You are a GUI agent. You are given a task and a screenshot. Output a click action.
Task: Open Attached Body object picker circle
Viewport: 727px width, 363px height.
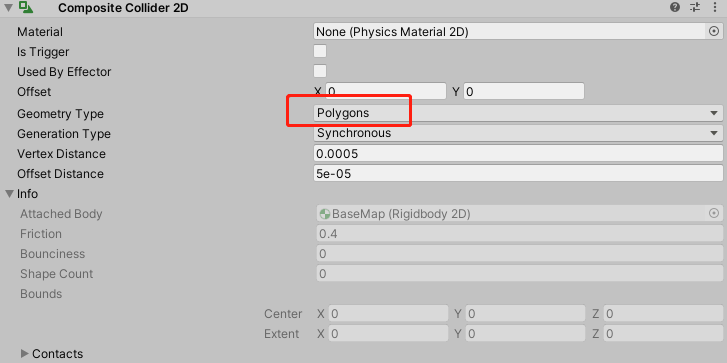pos(714,213)
